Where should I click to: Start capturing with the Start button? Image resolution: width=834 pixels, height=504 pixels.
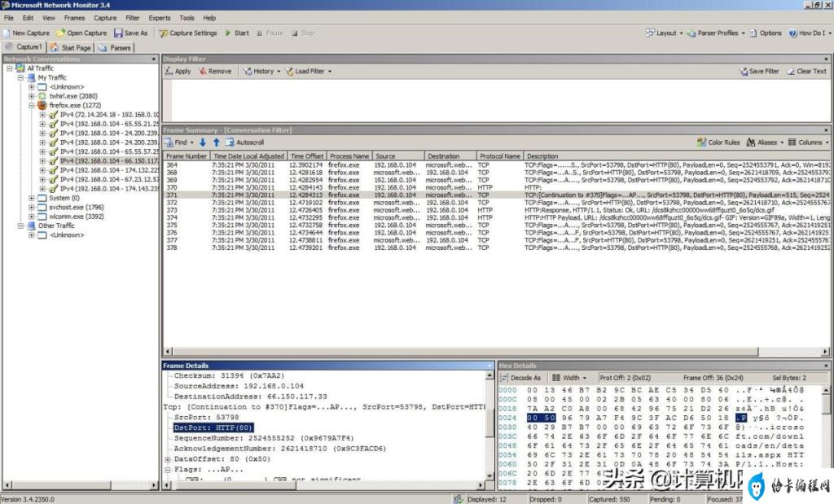pyautogui.click(x=237, y=33)
